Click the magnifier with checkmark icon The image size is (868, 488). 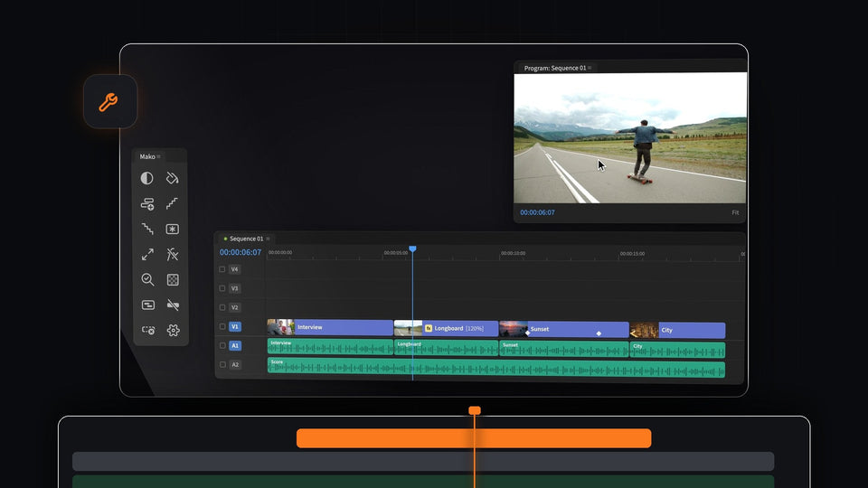pyautogui.click(x=147, y=279)
